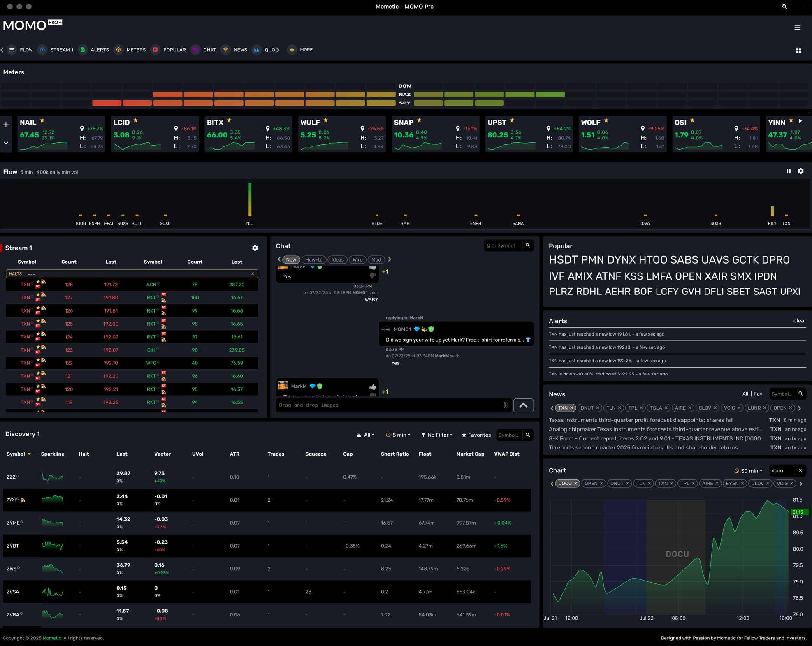Click the Discovery symbol search icon
Viewport: 812px width, 646px height.
528,435
